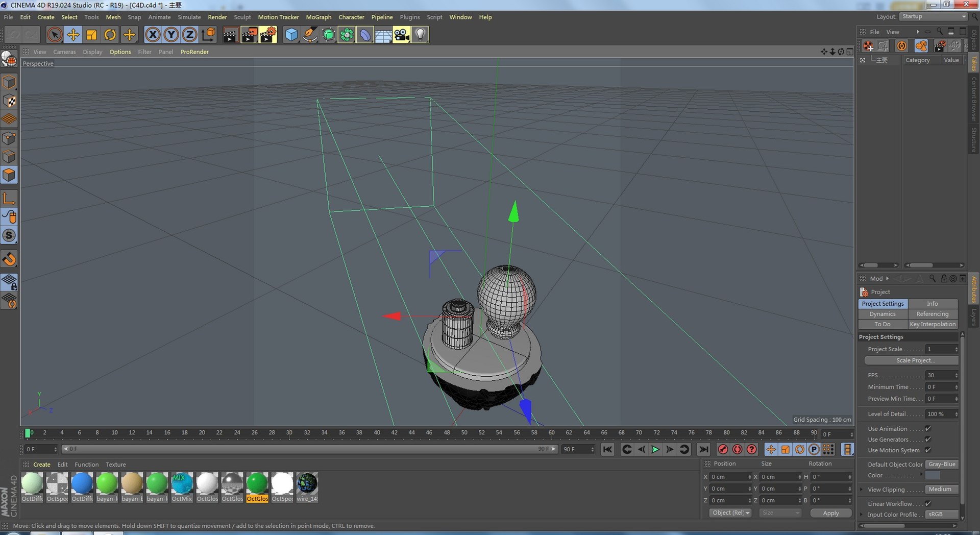Click the To Do tab button
The height and width of the screenshot is (535, 980).
click(x=883, y=324)
